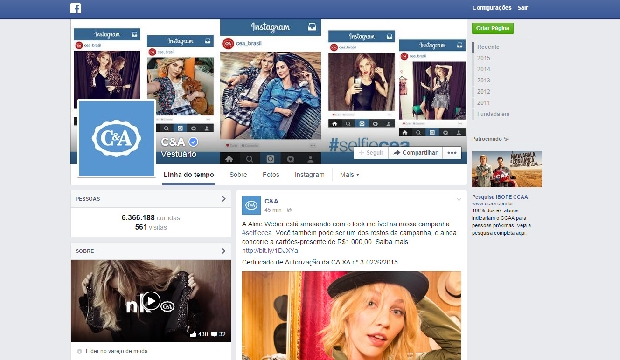Expand the Sobre panel chevron

[x=223, y=251]
